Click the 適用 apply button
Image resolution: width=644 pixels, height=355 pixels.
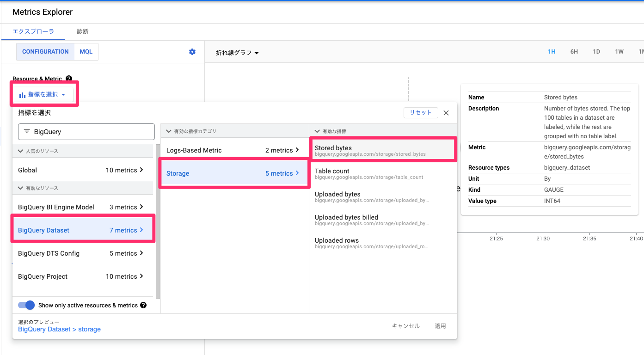click(440, 326)
